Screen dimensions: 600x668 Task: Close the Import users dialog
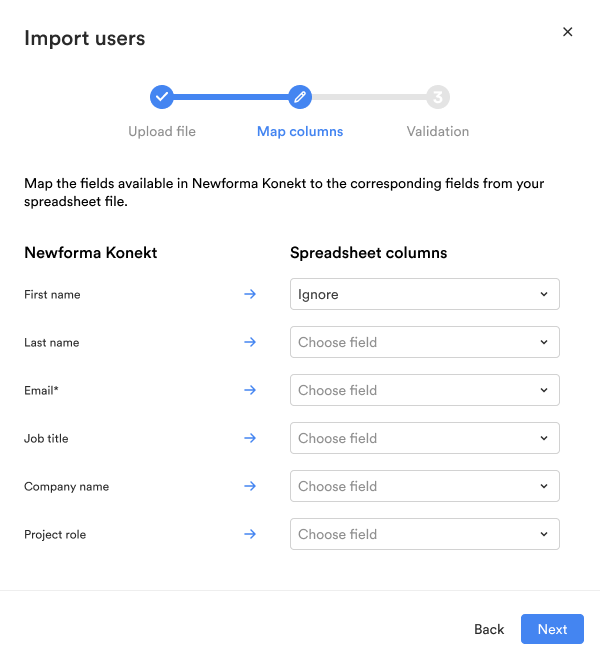(x=567, y=32)
